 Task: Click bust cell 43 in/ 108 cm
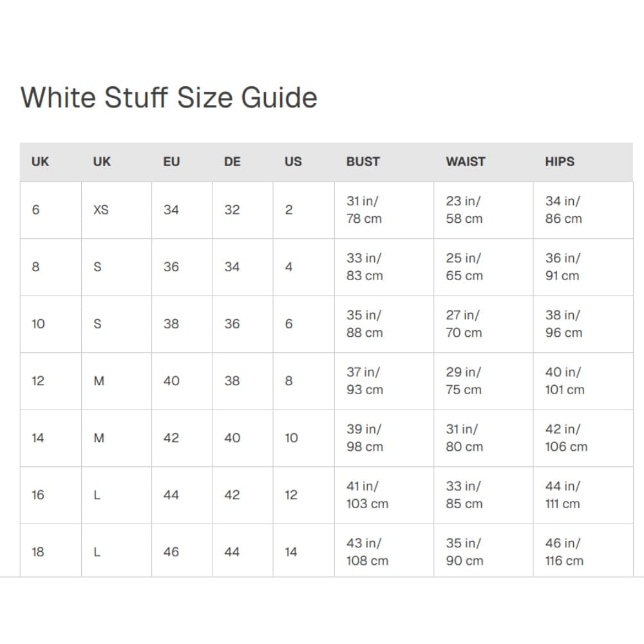point(384,551)
